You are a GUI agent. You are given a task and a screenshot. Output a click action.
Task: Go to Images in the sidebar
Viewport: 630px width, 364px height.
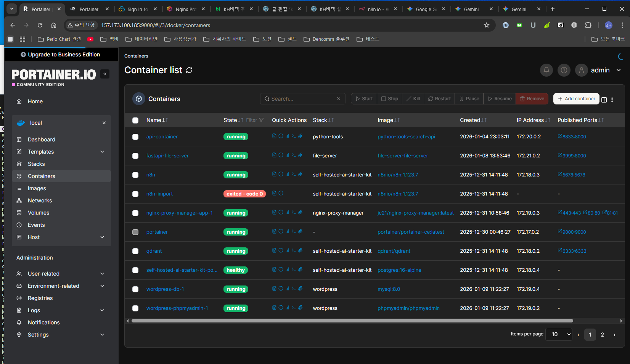click(x=37, y=188)
